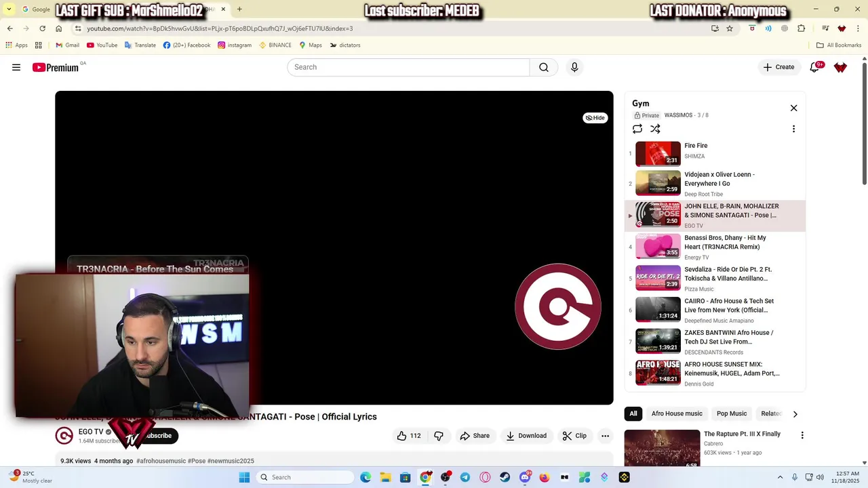Open Gym playlist three-dot options menu

pos(793,129)
